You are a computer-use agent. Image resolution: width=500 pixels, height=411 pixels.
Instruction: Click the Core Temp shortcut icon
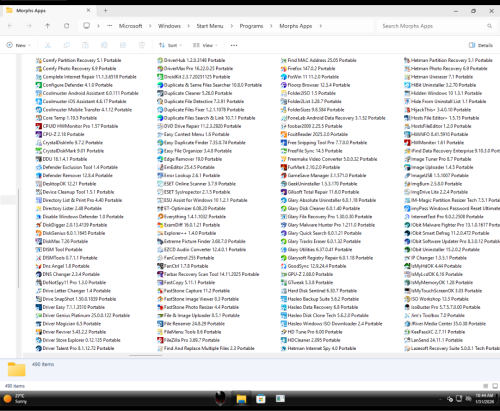click(38, 118)
